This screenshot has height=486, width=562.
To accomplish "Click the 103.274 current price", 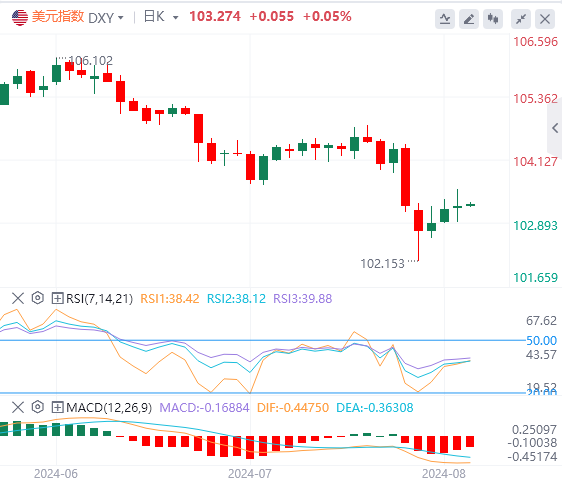I will coord(215,16).
